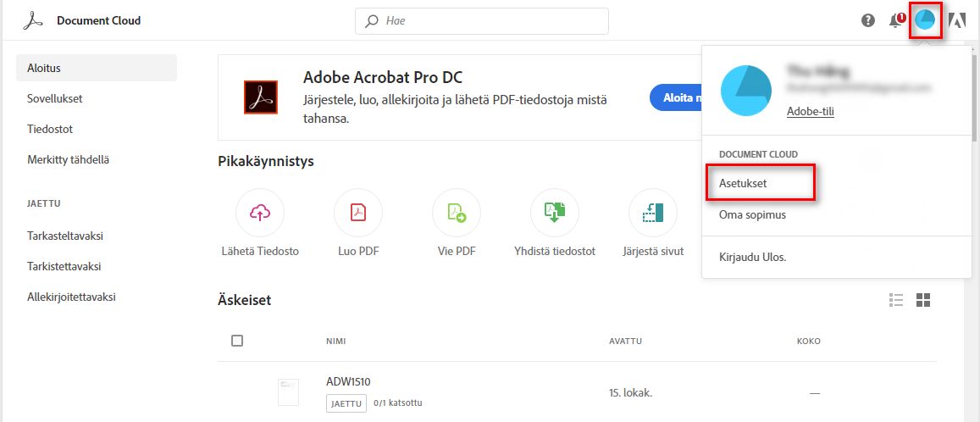The width and height of the screenshot is (980, 422).
Task: Collapse the profile avatar dropdown
Action: tap(925, 20)
